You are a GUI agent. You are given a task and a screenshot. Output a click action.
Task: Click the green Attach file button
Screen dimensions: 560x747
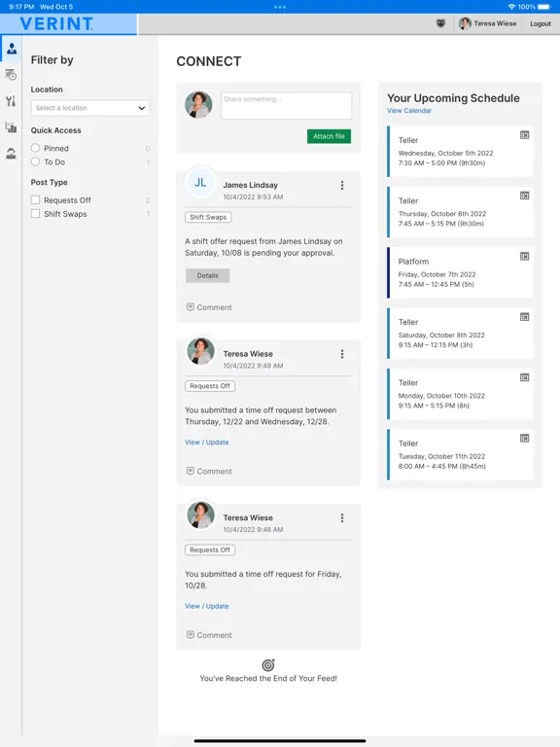[x=329, y=136]
